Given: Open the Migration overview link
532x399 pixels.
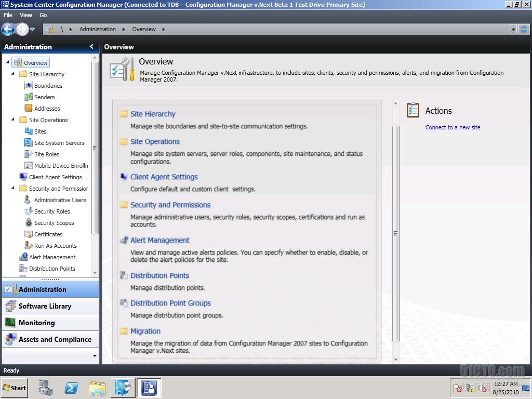Looking at the screenshot, I should point(145,331).
